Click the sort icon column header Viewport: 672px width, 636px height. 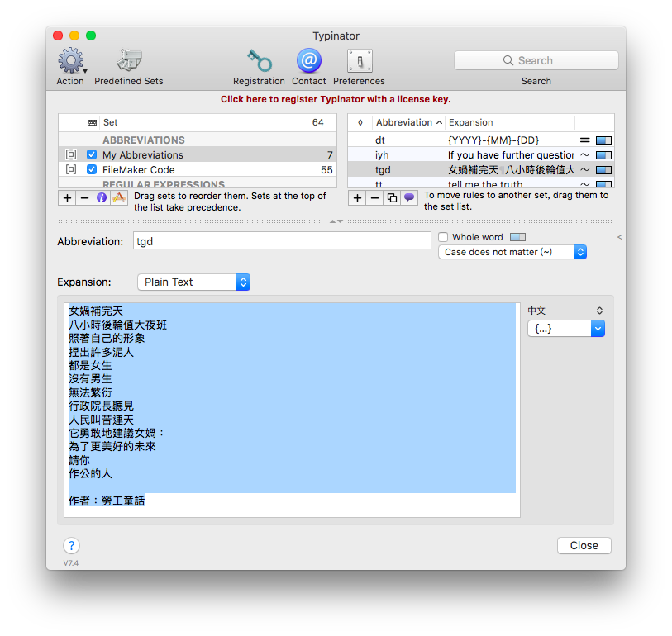[x=360, y=122]
